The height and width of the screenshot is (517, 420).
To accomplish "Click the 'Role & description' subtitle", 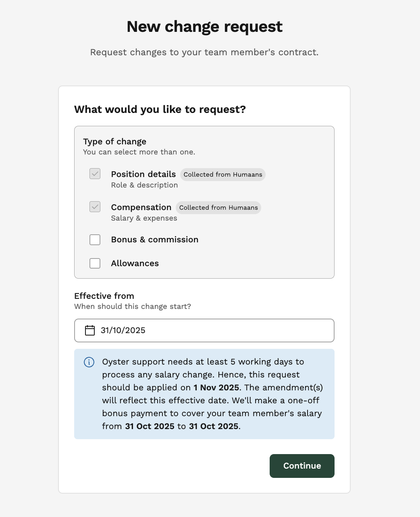I will point(144,185).
